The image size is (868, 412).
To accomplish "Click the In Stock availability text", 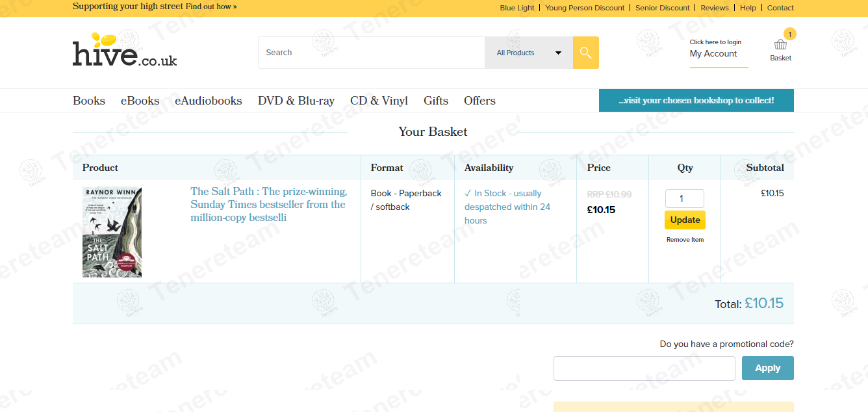I will (507, 207).
